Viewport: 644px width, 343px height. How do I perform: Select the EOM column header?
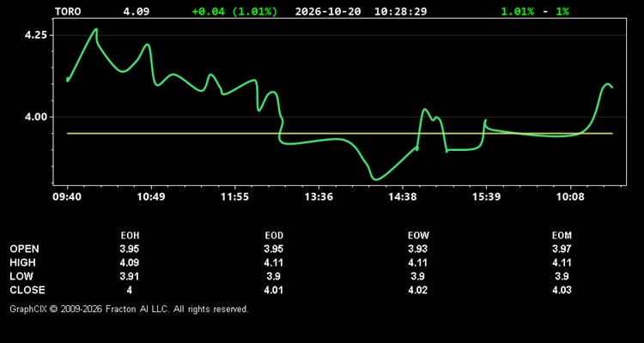[562, 236]
